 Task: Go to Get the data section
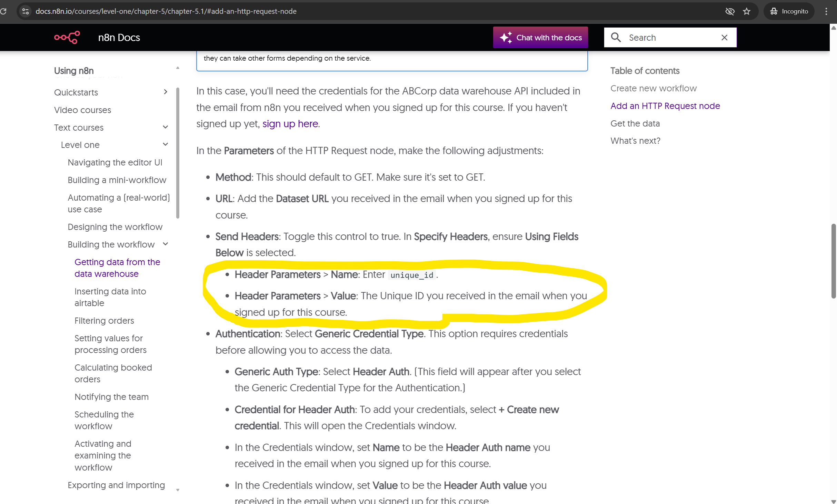(x=635, y=123)
